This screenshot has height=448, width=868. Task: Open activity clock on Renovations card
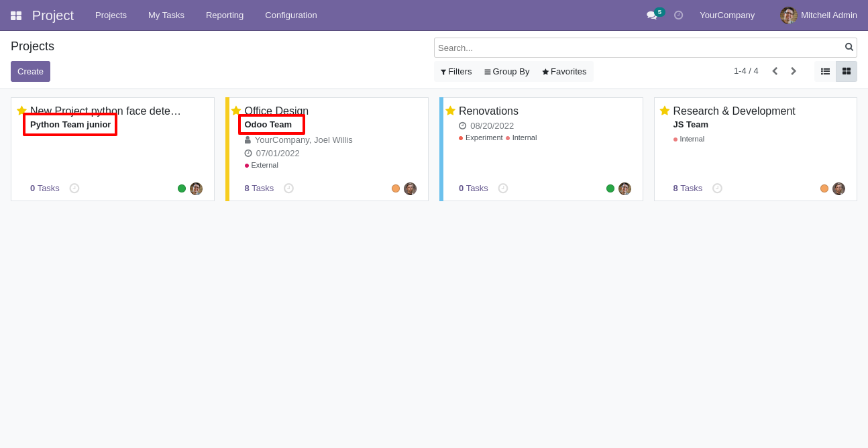point(503,188)
